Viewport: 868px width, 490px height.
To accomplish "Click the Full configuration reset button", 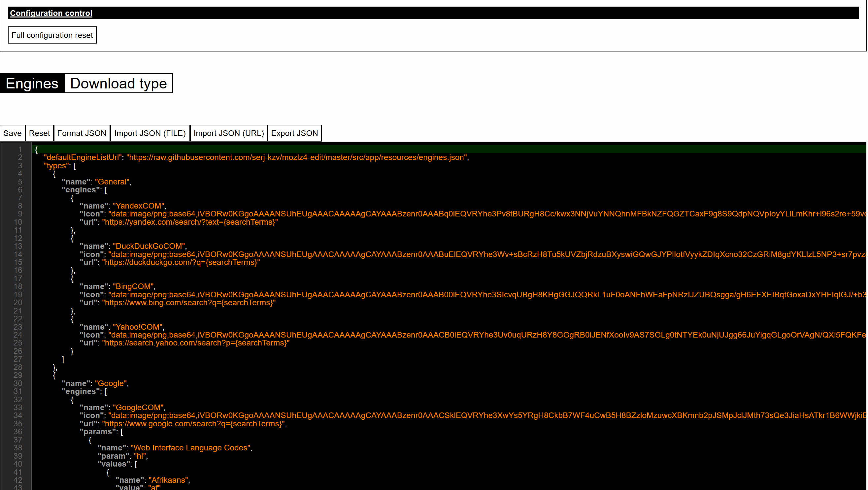I will pos(52,35).
